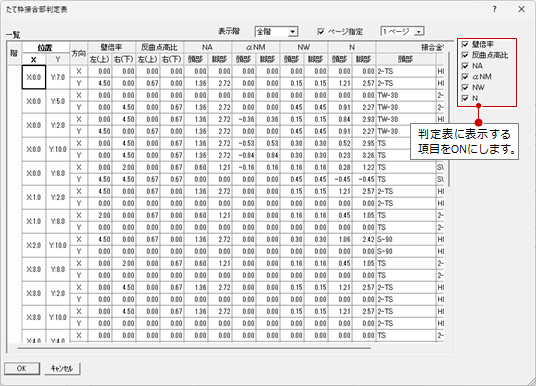This screenshot has height=386, width=536.
Task: Select the Y:7.0 position cell
Action: click(58, 77)
